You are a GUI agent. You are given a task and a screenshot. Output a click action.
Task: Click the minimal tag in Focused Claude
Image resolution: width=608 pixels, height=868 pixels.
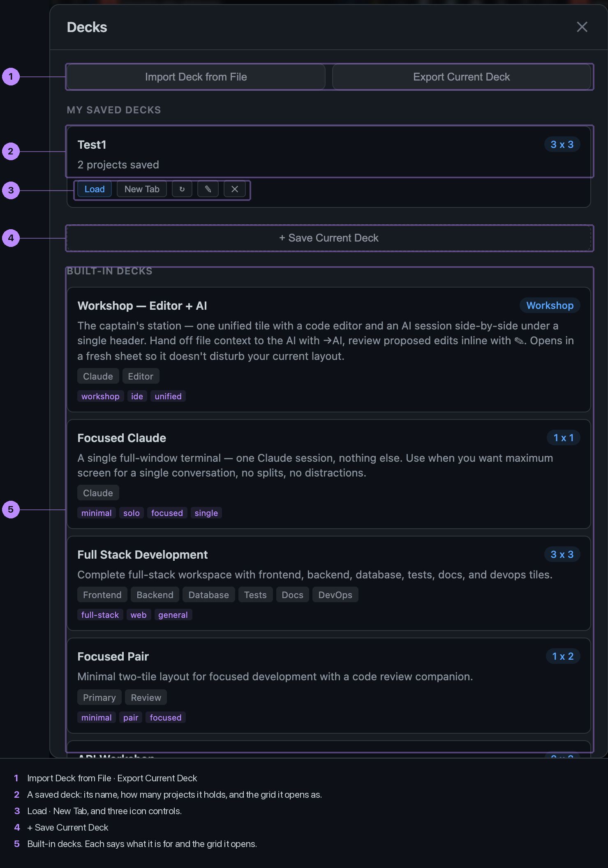click(x=97, y=513)
